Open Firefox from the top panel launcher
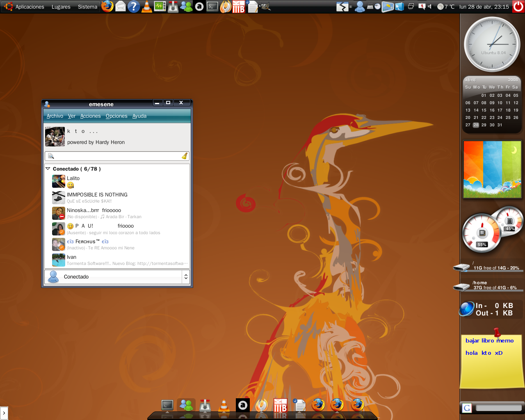Image resolution: width=525 pixels, height=420 pixels. coord(107,6)
